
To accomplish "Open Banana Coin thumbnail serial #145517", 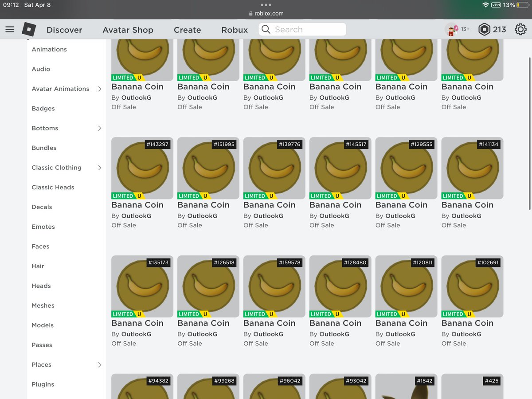I will [x=340, y=168].
